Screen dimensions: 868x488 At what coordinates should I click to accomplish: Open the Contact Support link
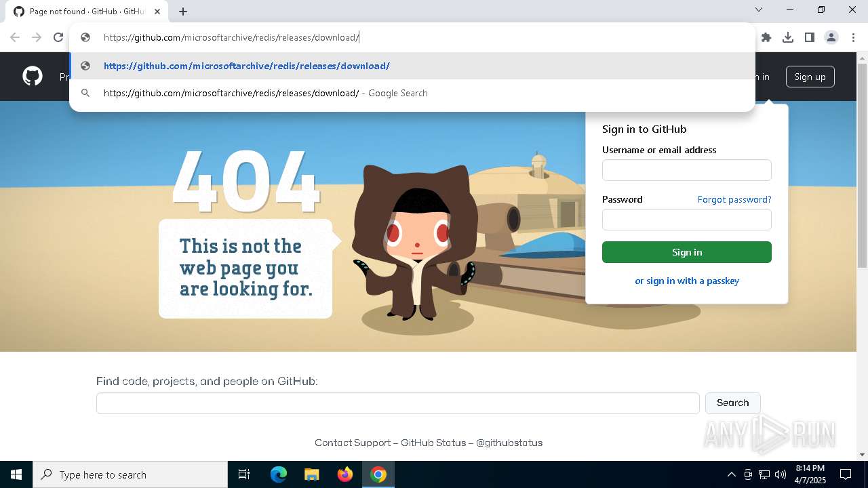[353, 443]
